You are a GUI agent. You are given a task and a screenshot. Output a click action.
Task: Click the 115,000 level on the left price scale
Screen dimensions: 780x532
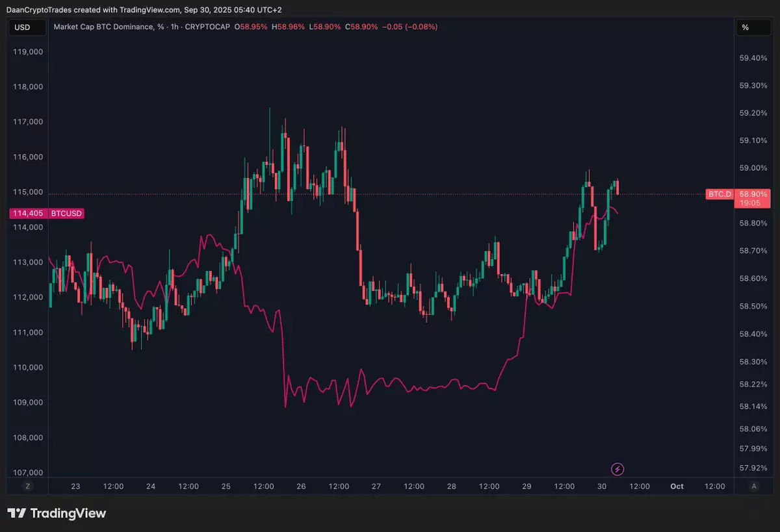[27, 192]
